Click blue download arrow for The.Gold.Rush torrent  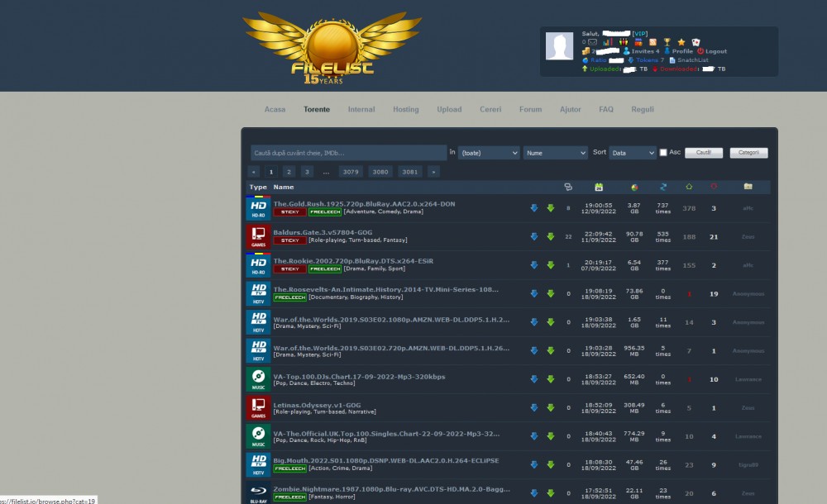533,208
